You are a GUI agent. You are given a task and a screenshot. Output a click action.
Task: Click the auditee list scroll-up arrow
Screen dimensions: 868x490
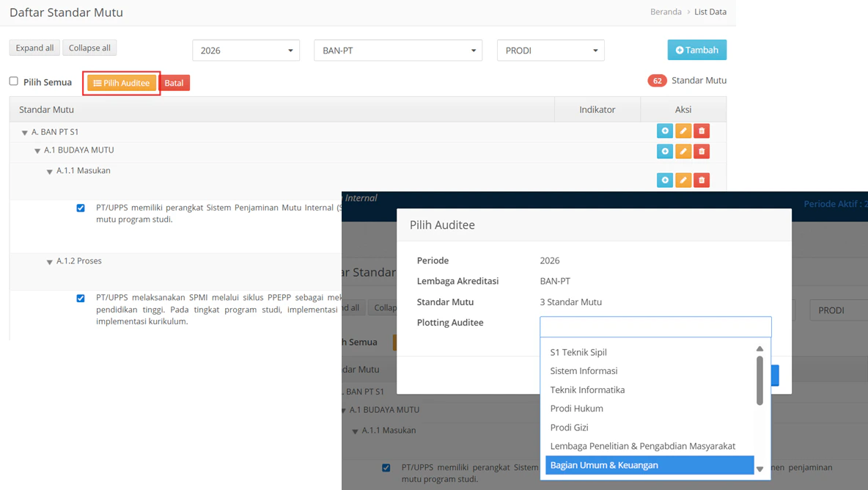[x=759, y=349]
